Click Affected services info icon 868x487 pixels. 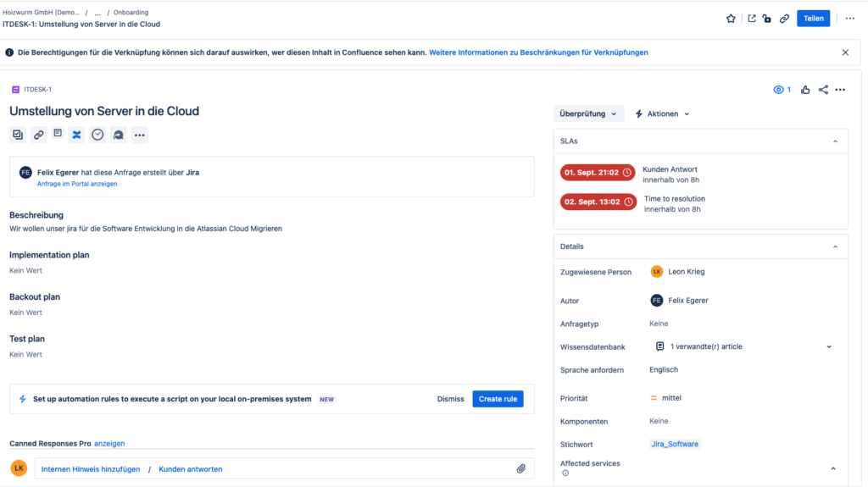pyautogui.click(x=565, y=473)
